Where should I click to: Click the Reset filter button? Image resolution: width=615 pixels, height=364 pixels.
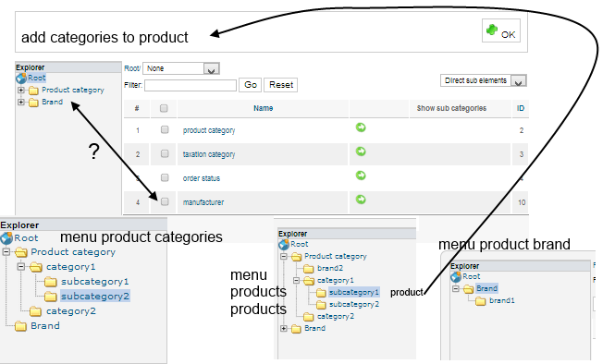click(281, 85)
